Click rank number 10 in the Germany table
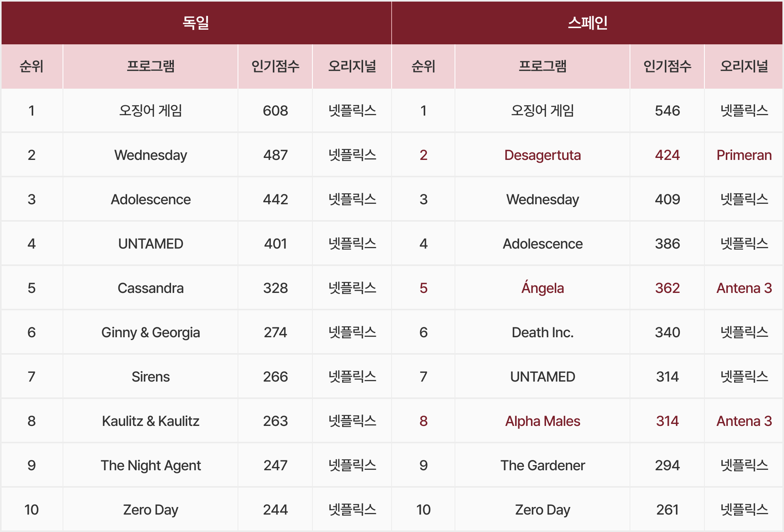The image size is (784, 532). 32,510
